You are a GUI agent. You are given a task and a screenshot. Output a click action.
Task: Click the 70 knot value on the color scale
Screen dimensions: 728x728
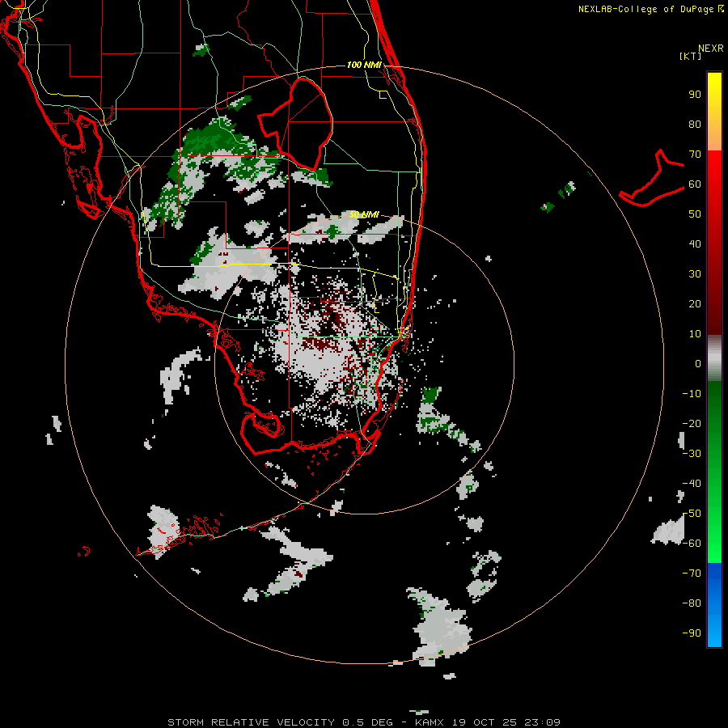pyautogui.click(x=695, y=154)
